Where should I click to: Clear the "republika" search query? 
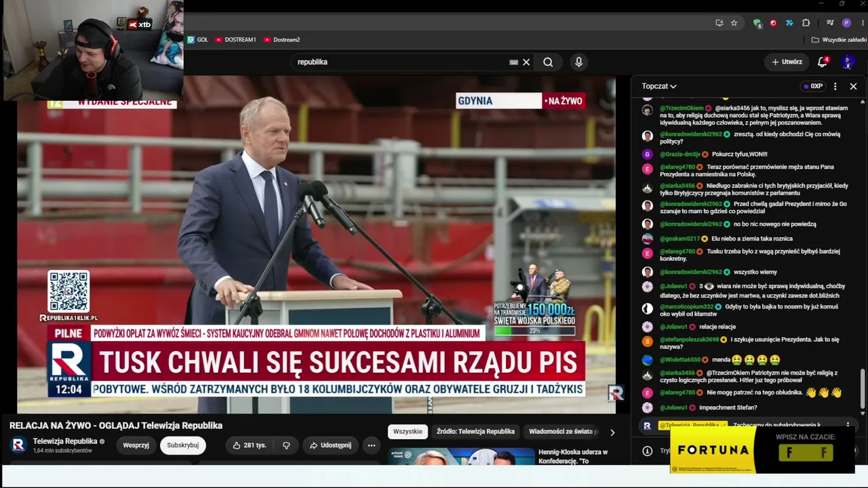coord(526,62)
